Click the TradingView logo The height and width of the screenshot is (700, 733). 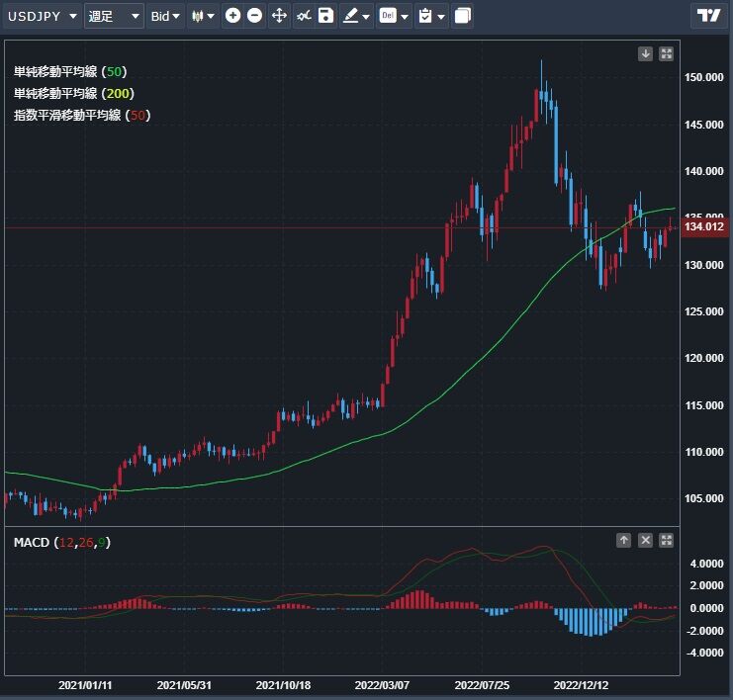[x=709, y=16]
